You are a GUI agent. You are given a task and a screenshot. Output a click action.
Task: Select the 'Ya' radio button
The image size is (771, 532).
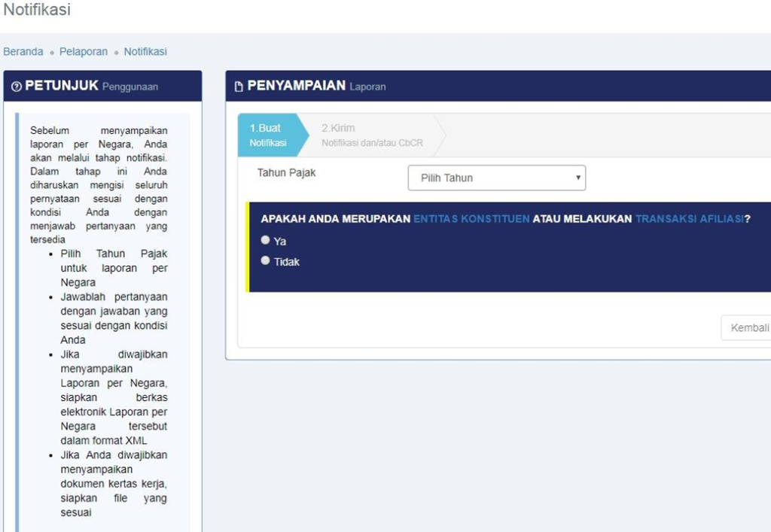pos(265,240)
